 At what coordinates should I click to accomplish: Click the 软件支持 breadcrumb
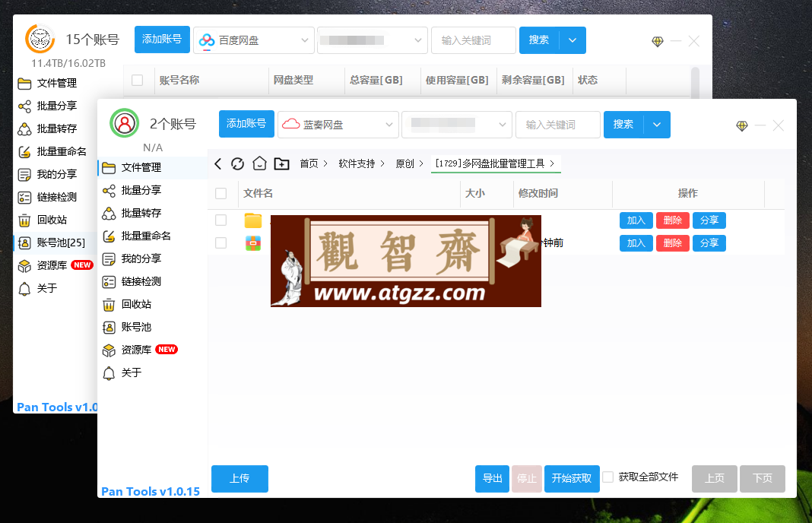[357, 163]
